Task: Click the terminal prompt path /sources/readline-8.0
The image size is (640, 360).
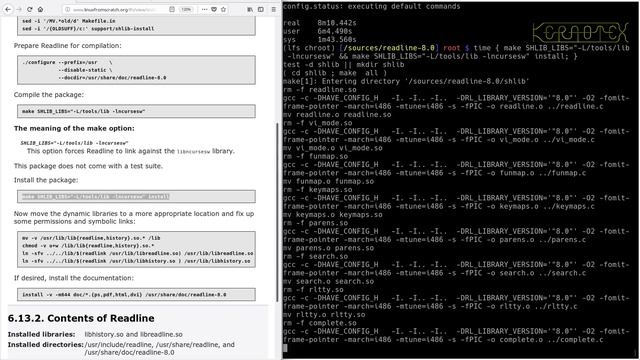Action: point(388,48)
